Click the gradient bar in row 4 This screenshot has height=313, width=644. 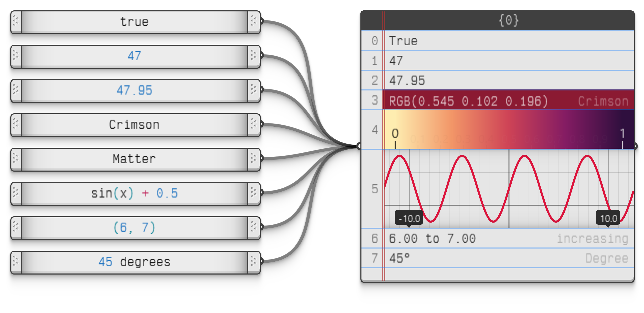[x=509, y=130]
